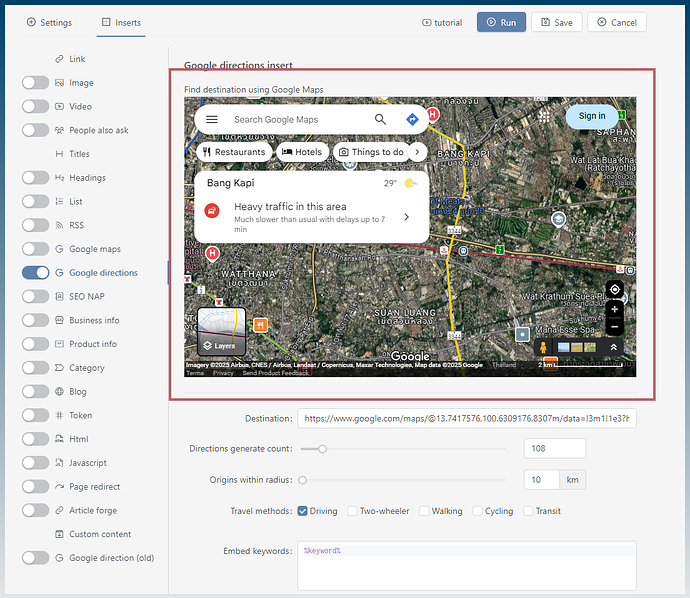Click the Sign in button on map
The height and width of the screenshot is (598, 690).
592,116
